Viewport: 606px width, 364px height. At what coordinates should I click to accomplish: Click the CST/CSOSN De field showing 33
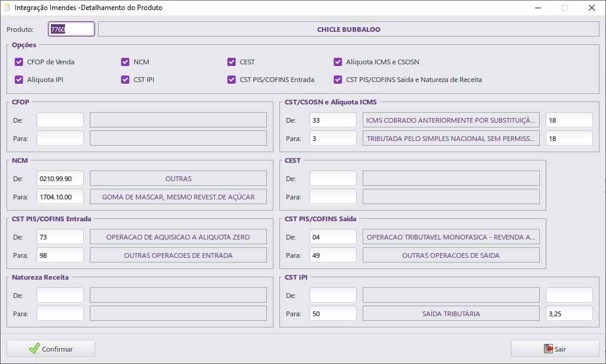click(333, 120)
